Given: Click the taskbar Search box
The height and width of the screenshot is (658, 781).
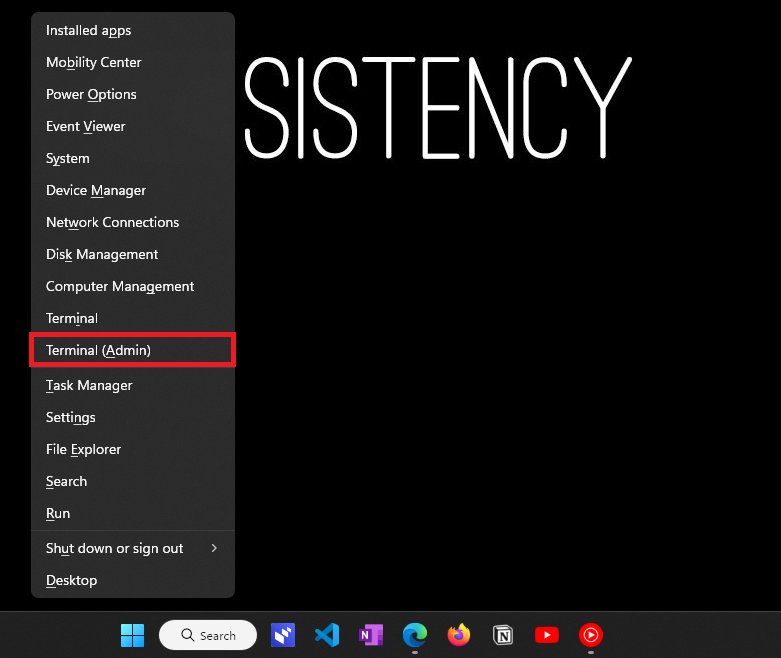Looking at the screenshot, I should pyautogui.click(x=208, y=635).
